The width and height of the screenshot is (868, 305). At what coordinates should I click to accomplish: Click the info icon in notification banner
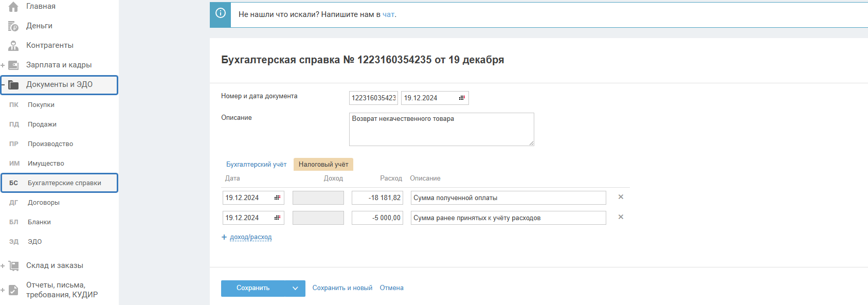(221, 13)
